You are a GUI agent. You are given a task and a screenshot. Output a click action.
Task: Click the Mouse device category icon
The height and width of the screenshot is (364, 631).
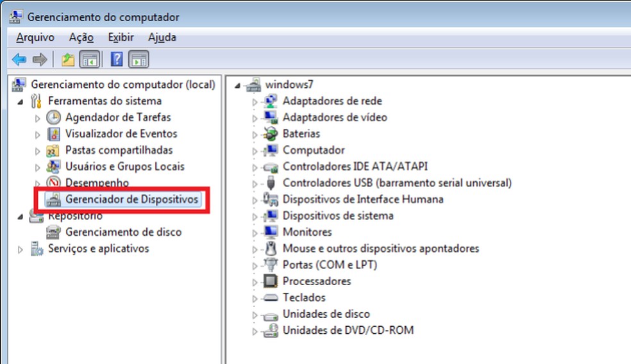pos(271,249)
